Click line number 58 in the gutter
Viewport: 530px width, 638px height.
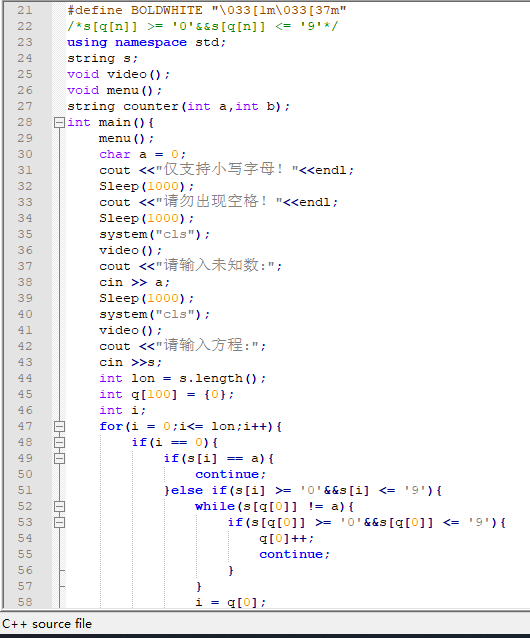[x=25, y=602]
